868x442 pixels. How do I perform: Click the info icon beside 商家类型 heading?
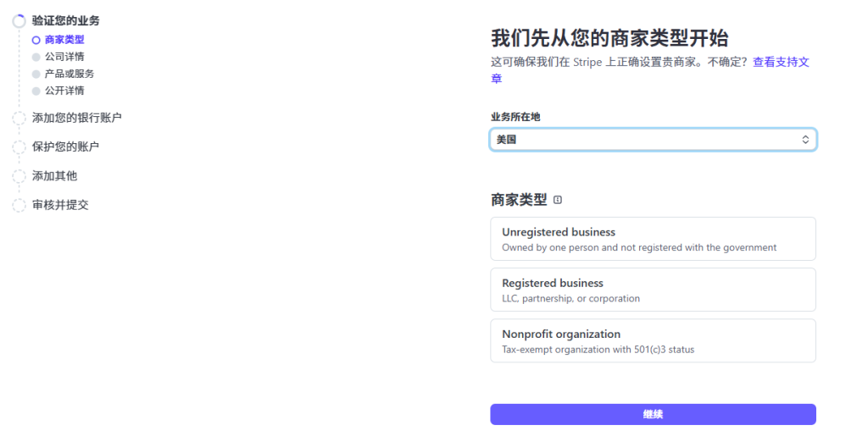[557, 201]
